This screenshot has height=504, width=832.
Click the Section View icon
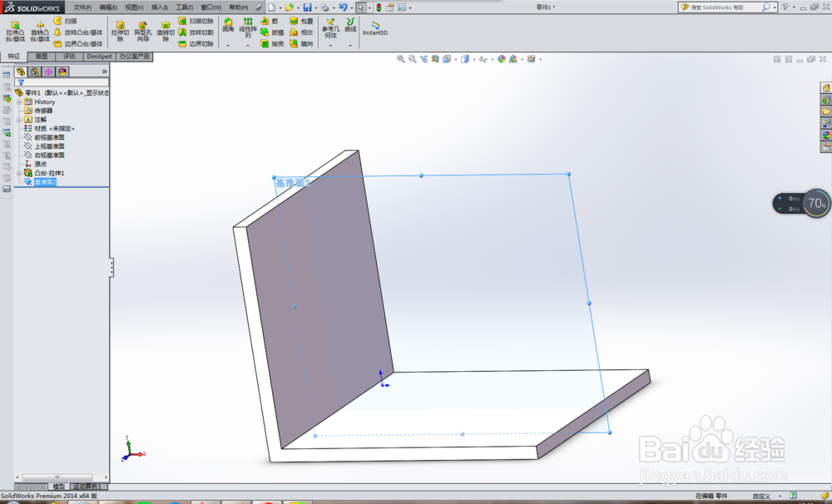tap(435, 59)
